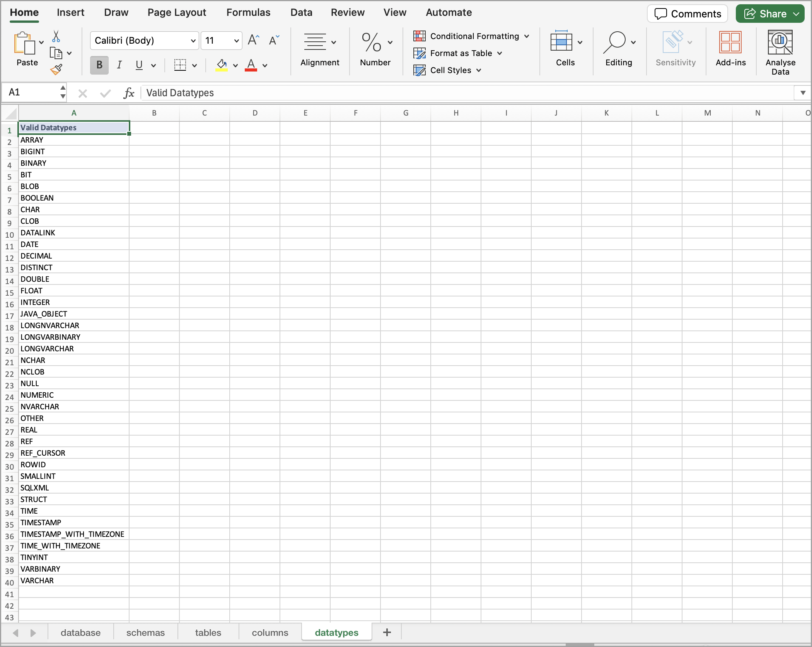The width and height of the screenshot is (812, 647).
Task: Increase font size with large A icon
Action: tap(253, 40)
